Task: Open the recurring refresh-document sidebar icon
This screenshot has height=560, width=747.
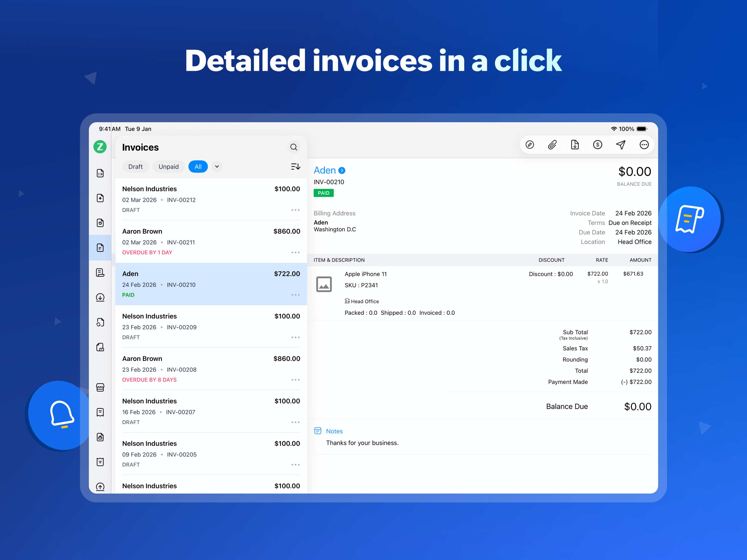Action: pyautogui.click(x=100, y=322)
